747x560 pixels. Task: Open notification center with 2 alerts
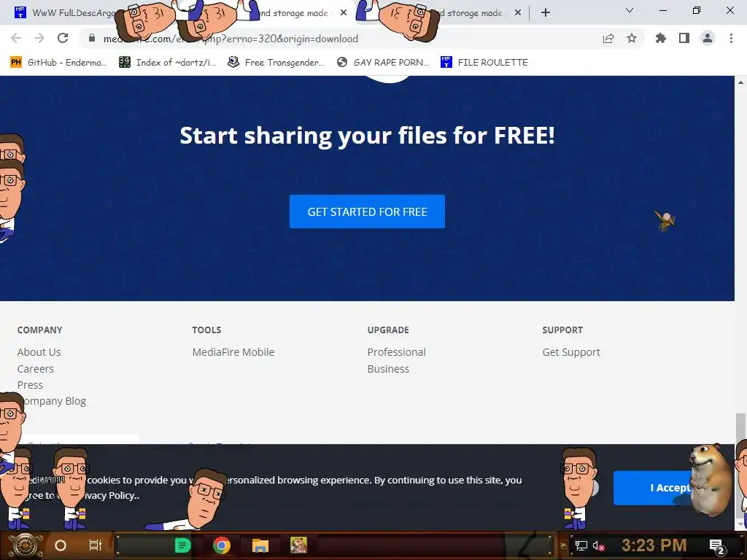pos(716,546)
